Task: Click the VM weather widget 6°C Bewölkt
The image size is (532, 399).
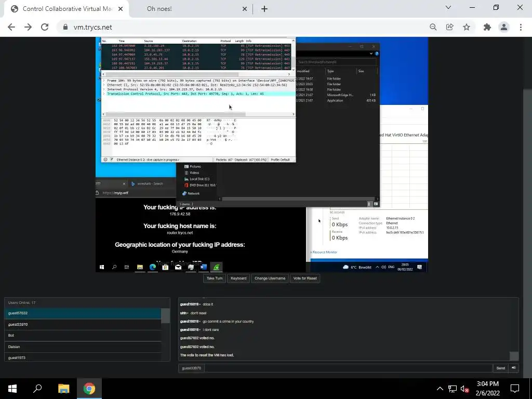Action: (357, 267)
